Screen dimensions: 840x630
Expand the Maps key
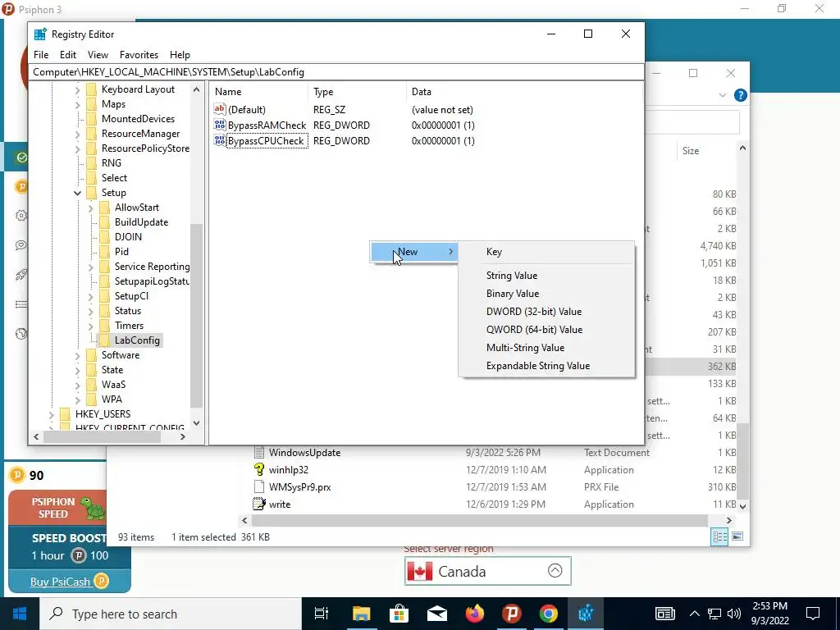(x=78, y=104)
